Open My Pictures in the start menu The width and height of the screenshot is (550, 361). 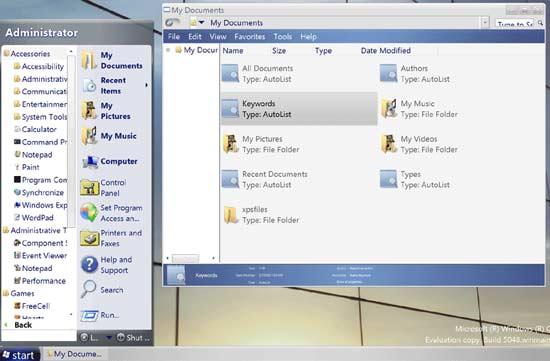pos(106,111)
